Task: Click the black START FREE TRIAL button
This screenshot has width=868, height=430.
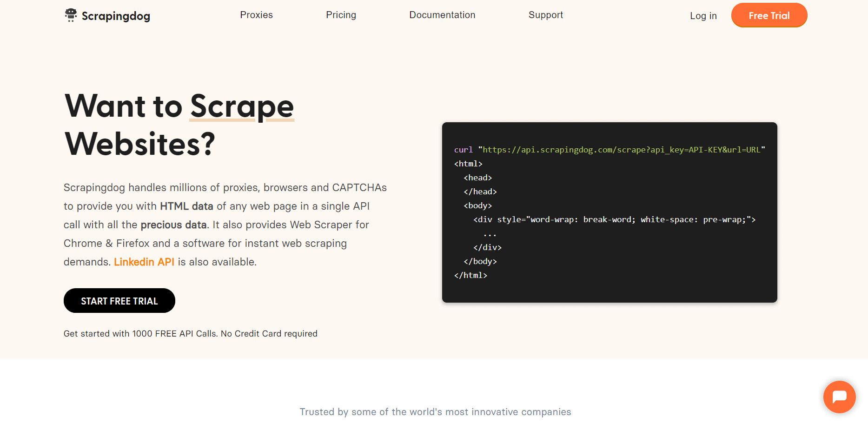Action: (x=119, y=301)
